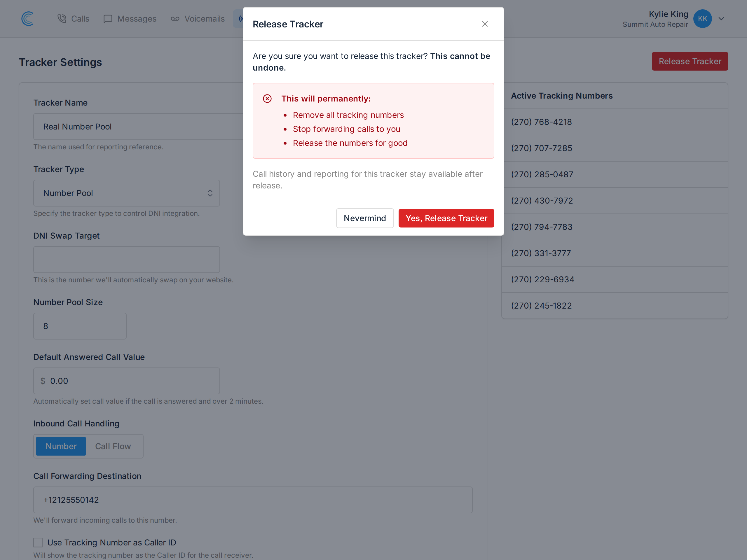Click the app logo in the header
The image size is (747, 560).
[x=27, y=19]
